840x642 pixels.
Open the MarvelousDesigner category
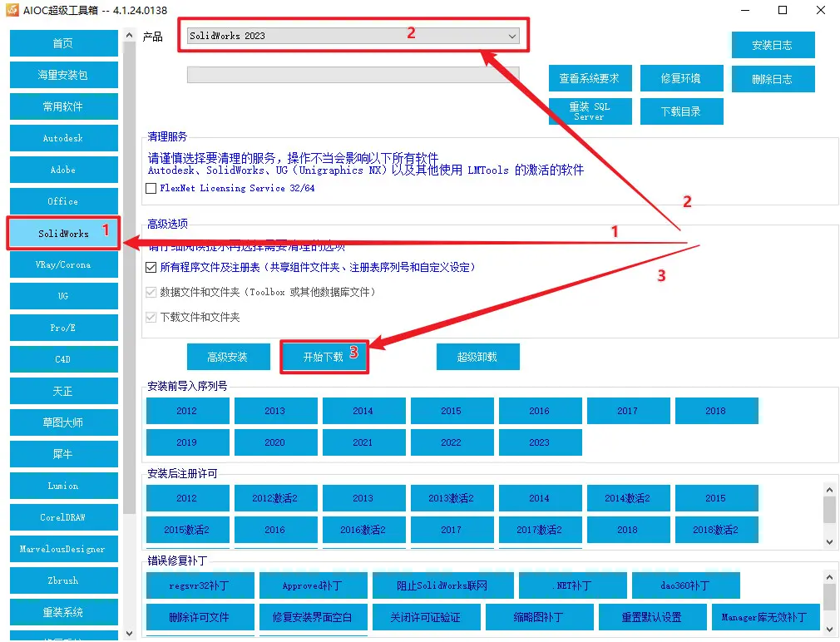point(64,549)
